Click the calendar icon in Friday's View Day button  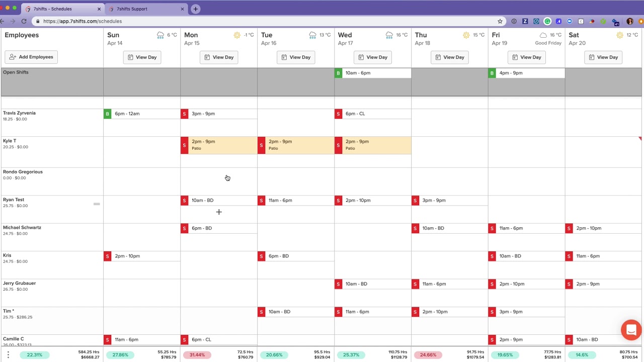[516, 57]
